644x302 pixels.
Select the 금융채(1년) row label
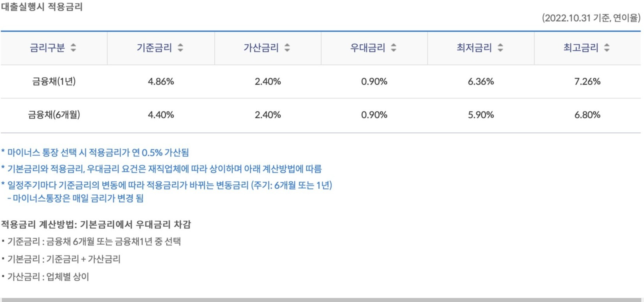coord(54,81)
